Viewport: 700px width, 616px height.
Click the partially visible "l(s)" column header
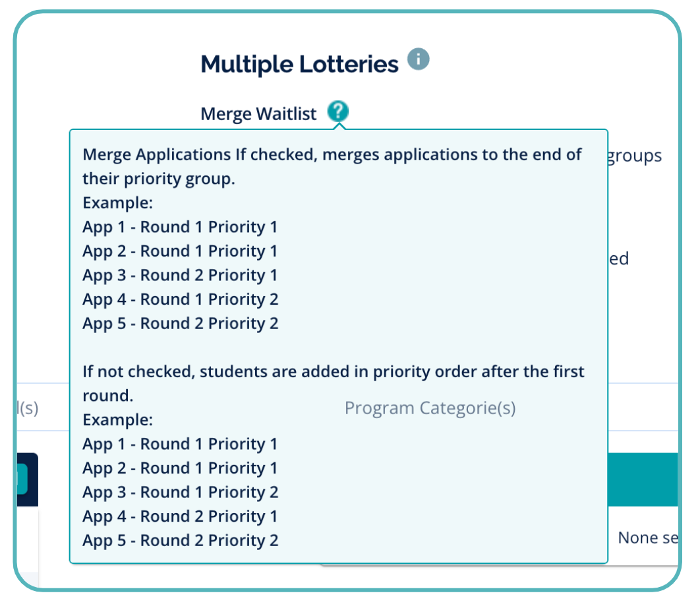click(x=27, y=408)
